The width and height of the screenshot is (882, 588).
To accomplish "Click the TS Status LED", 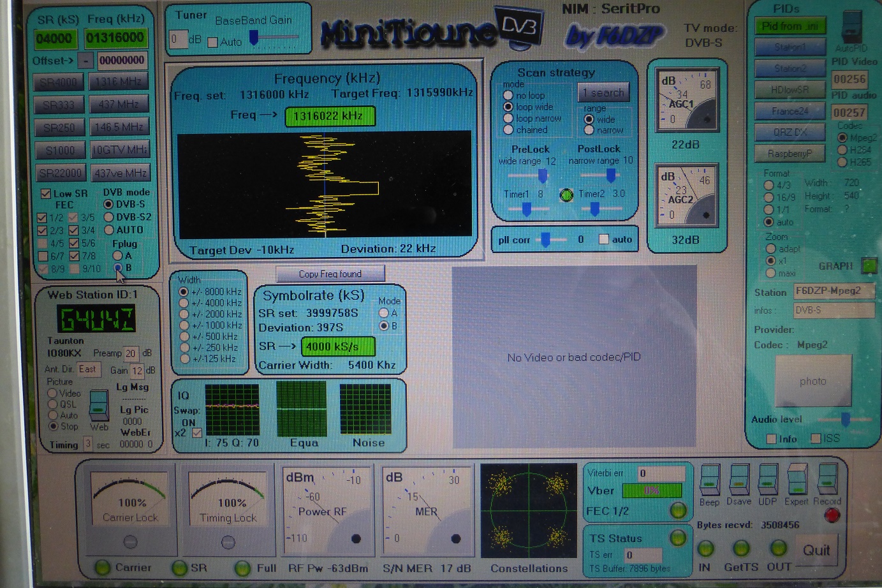I will point(678,538).
